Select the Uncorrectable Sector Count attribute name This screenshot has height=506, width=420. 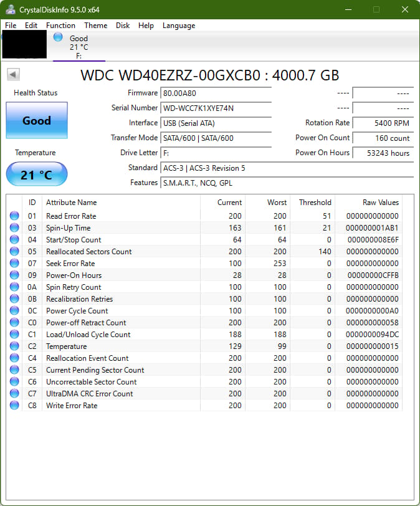(91, 382)
